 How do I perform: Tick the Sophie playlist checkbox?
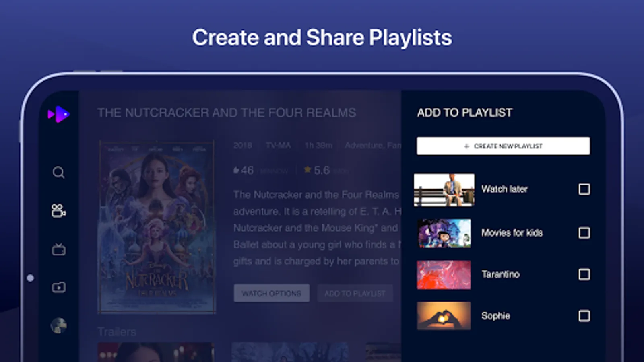584,316
